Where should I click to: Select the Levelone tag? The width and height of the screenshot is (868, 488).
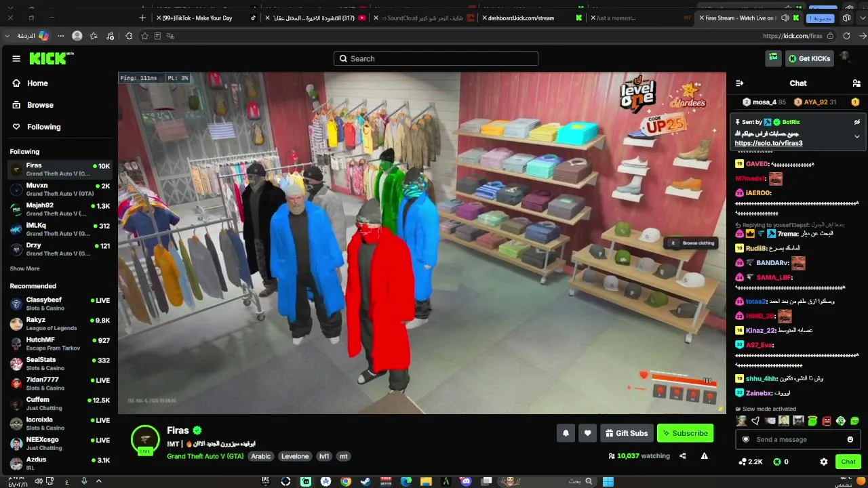(295, 456)
